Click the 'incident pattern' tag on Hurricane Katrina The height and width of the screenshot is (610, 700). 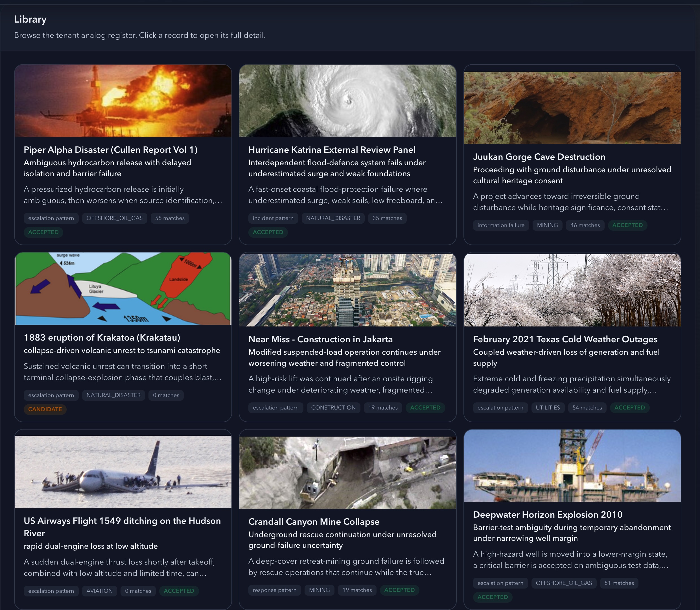[x=273, y=219]
